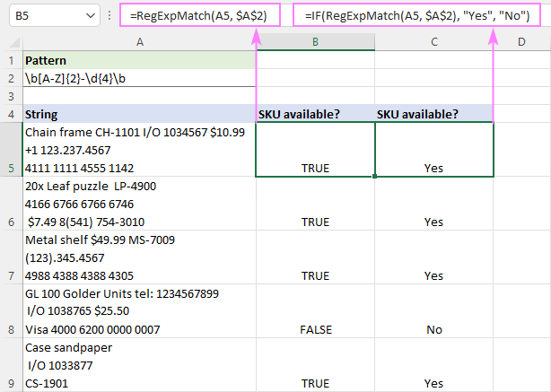Click the cell labeled Pattern

[x=139, y=60]
